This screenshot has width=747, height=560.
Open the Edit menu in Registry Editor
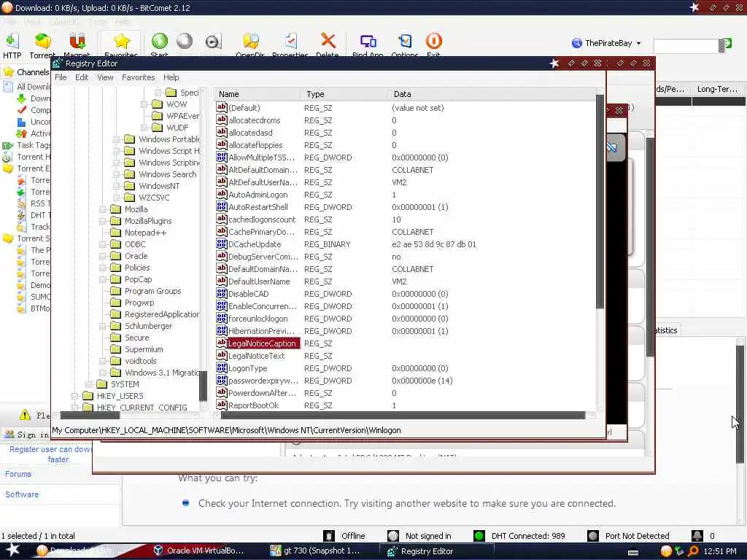(x=82, y=77)
